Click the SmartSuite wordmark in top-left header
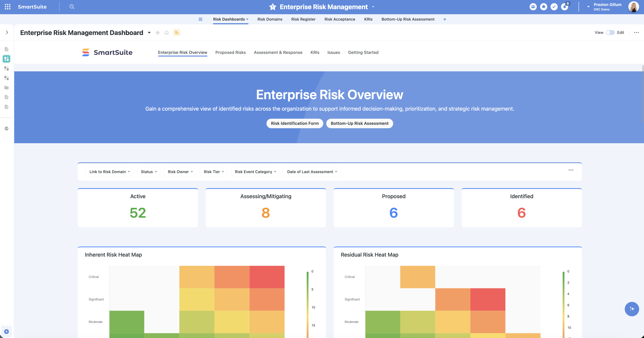 [32, 7]
